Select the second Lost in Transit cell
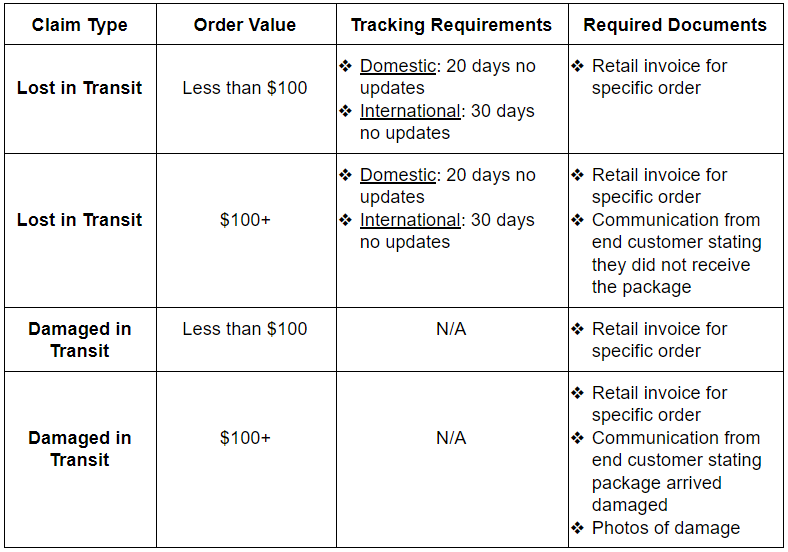788x552 pixels. pyautogui.click(x=80, y=220)
